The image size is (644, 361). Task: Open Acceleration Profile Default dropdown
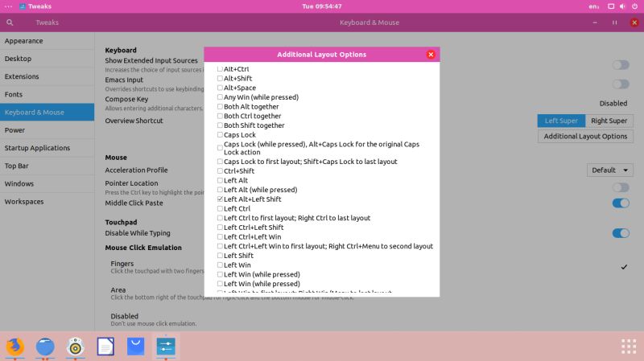tap(610, 170)
